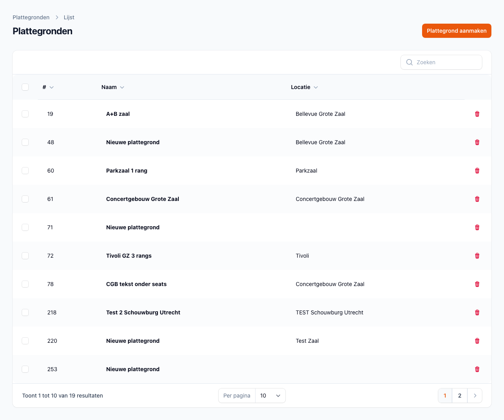504x420 pixels.
Task: Delete the A+B zaal row via trash icon
Action: [x=477, y=114]
